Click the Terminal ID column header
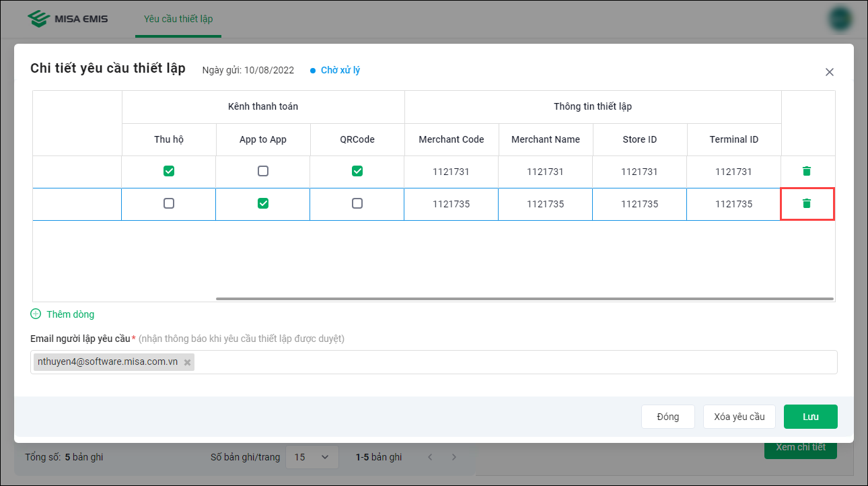868x486 pixels. [x=734, y=139]
